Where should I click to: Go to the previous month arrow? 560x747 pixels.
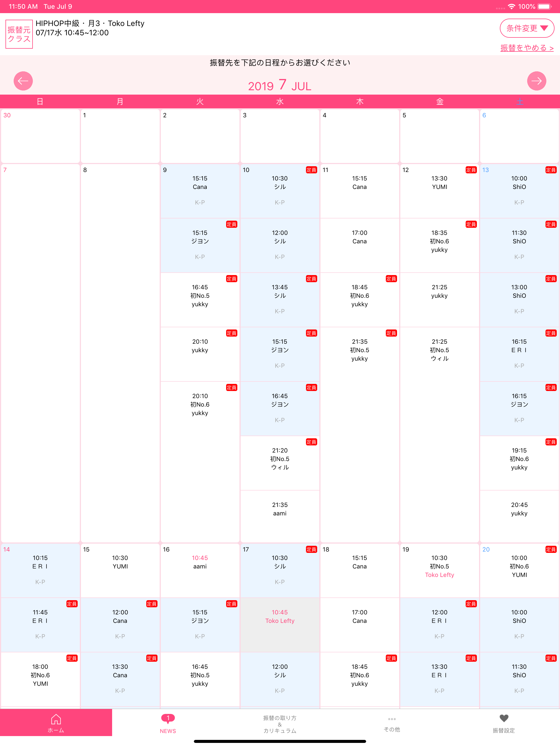pyautogui.click(x=23, y=81)
